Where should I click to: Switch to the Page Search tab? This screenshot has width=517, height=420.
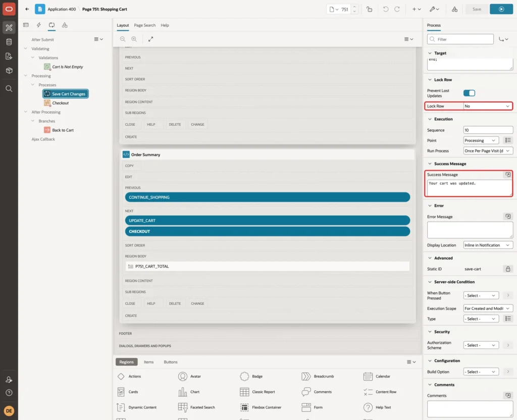coord(144,25)
